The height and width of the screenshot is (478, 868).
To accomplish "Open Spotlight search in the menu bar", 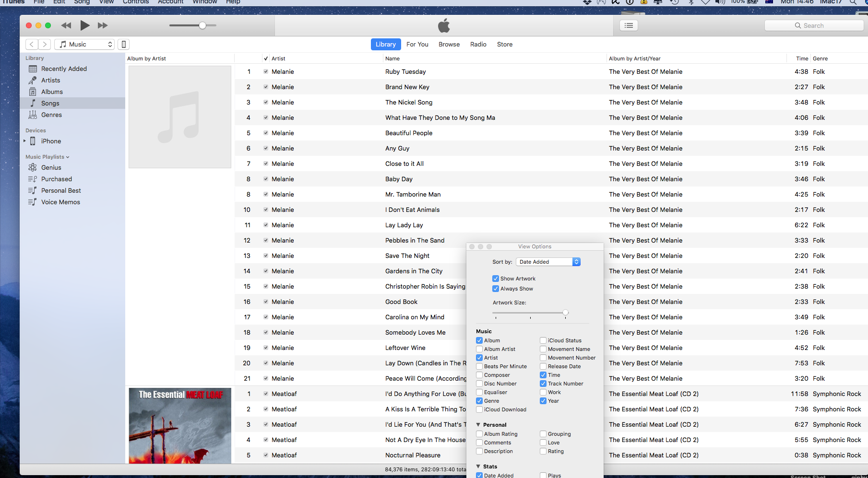I will [x=853, y=2].
